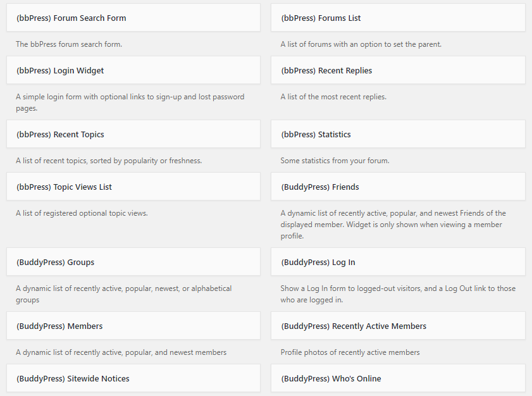Click the text 'A list of the most recent replies.'
Screen dimensions: 532x396
[333, 97]
